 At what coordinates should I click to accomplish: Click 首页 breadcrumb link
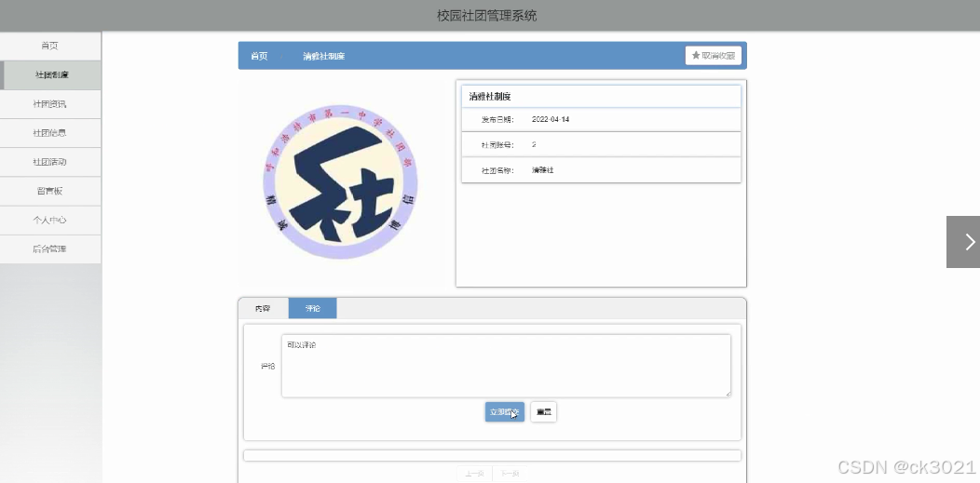[259, 56]
